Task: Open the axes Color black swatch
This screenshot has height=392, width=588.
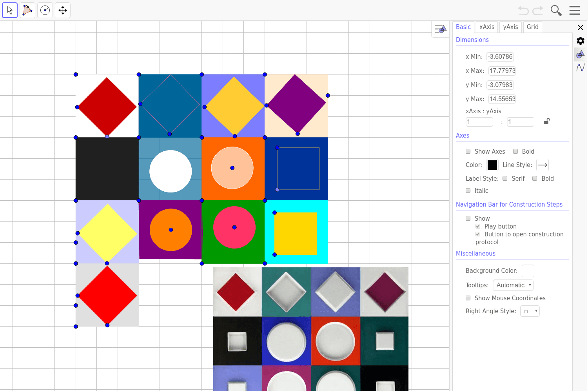Action: [x=492, y=165]
